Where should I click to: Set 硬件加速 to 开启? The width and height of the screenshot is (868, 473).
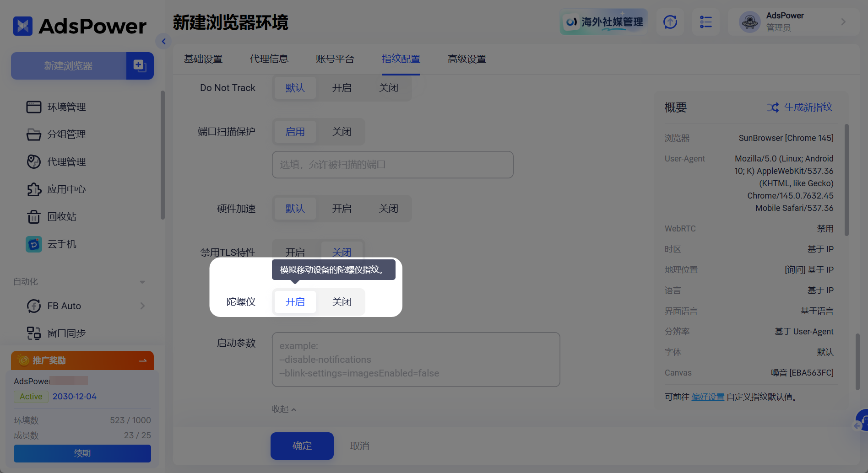(342, 209)
